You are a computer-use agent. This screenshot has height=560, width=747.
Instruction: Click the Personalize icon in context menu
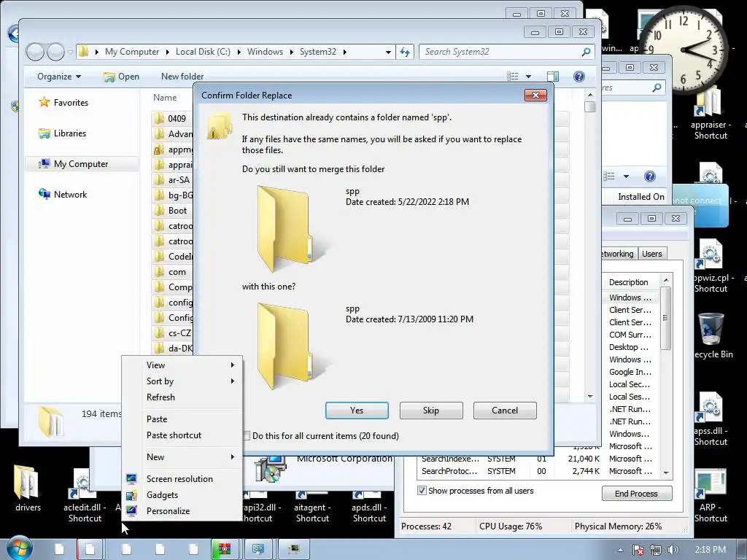[x=131, y=511]
